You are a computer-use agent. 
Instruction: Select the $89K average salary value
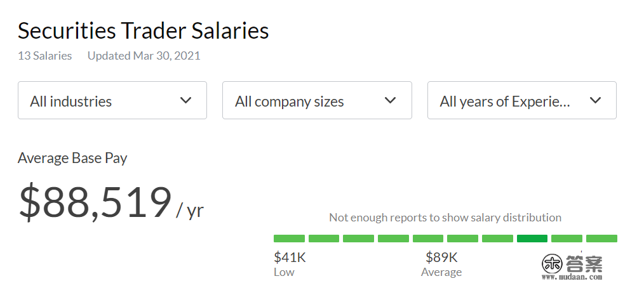tap(441, 258)
